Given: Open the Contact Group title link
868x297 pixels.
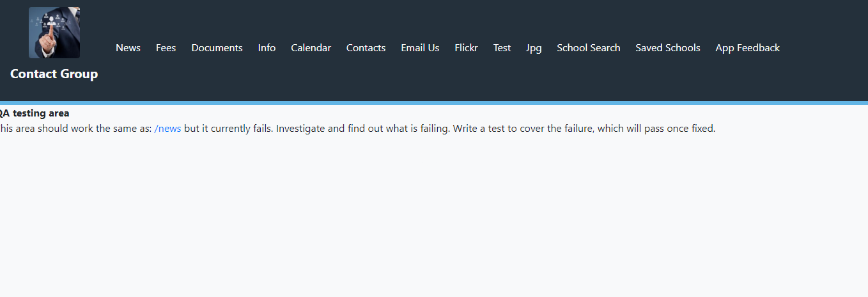Looking at the screenshot, I should coord(54,74).
